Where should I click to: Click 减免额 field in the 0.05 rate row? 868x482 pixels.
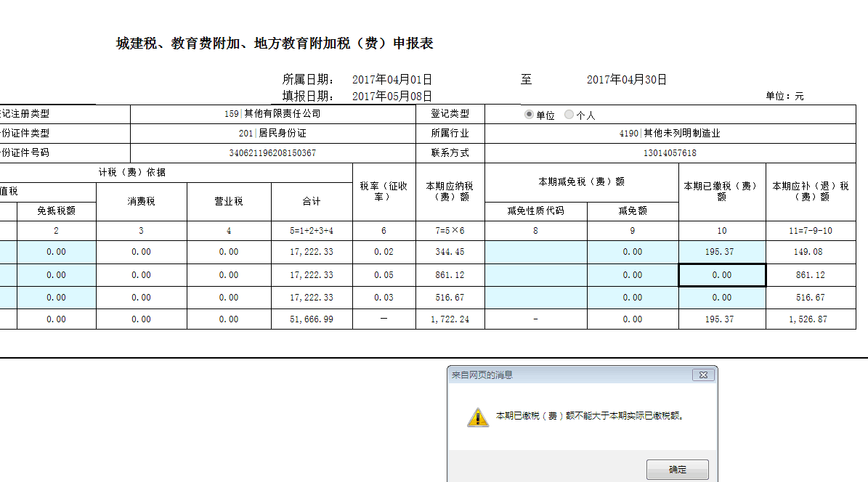(x=632, y=275)
